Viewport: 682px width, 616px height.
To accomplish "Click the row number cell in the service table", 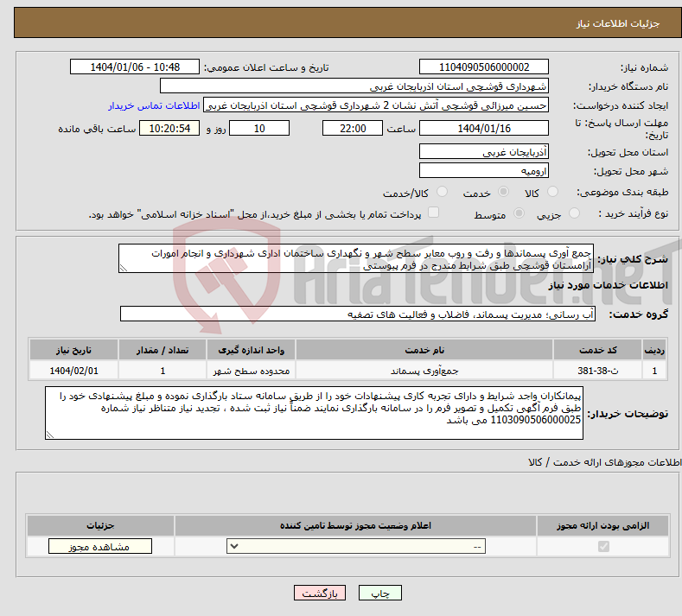I will 654,371.
